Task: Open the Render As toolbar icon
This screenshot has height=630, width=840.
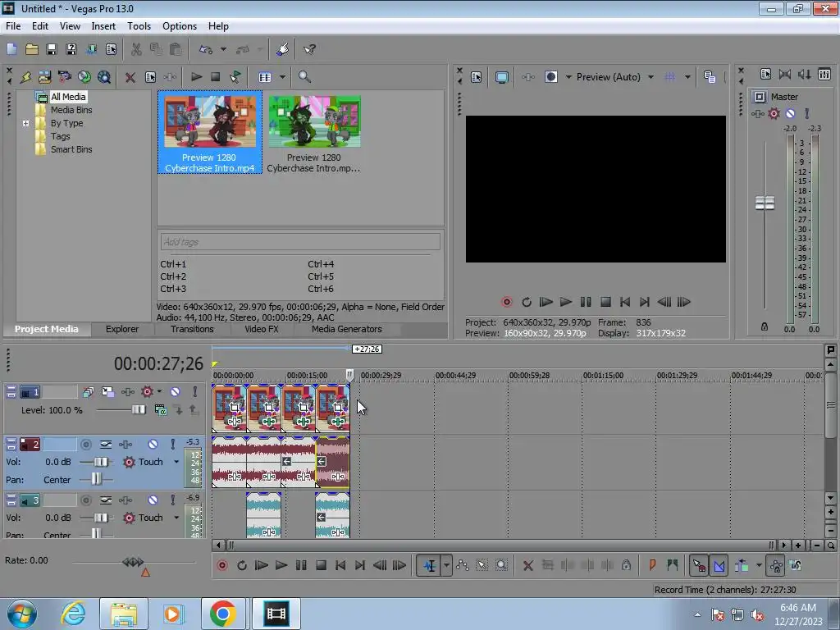Action: click(x=91, y=49)
